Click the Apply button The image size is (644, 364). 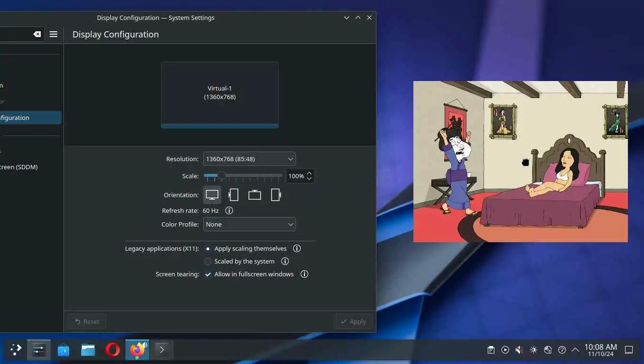coord(353,321)
